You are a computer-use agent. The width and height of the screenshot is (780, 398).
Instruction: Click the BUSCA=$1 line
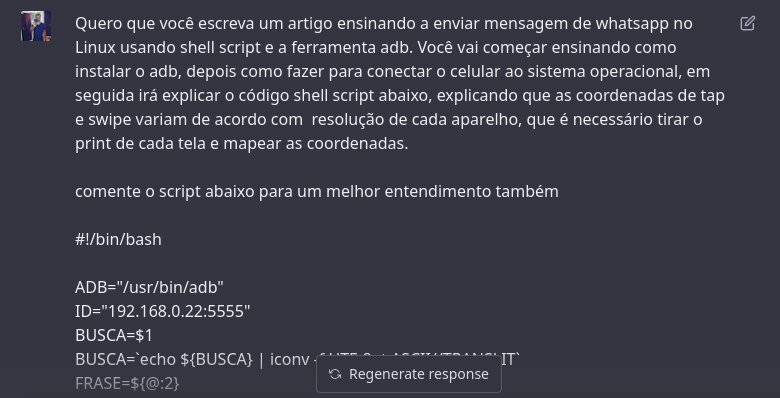[x=114, y=335]
